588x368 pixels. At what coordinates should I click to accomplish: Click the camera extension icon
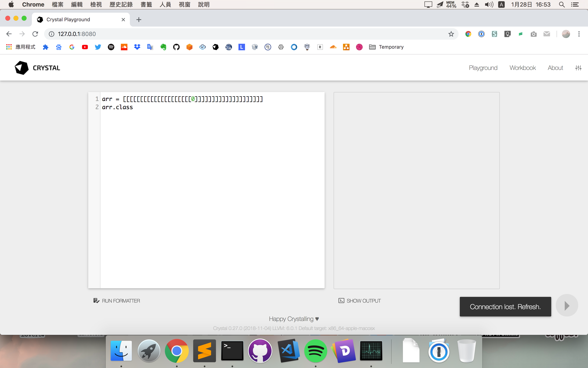click(x=533, y=34)
